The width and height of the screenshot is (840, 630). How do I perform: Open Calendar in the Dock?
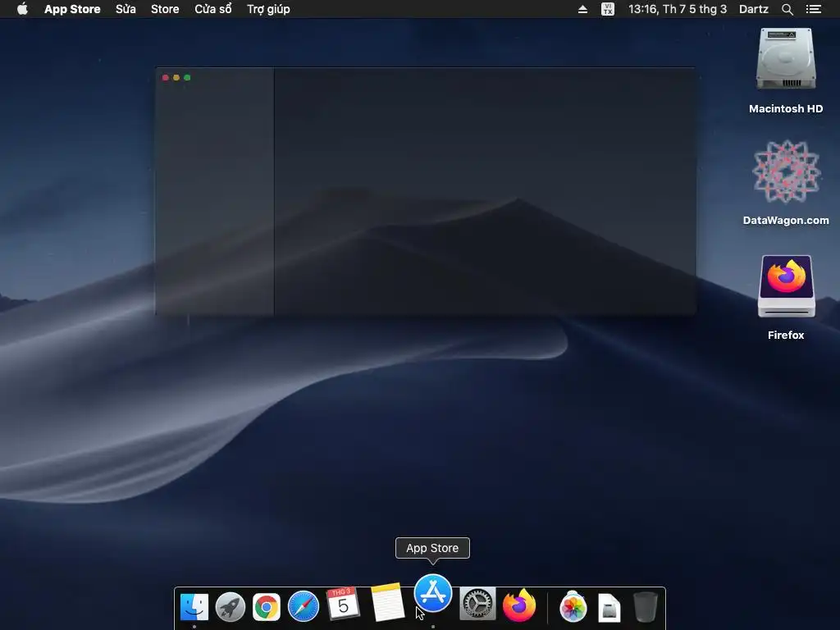(x=342, y=604)
